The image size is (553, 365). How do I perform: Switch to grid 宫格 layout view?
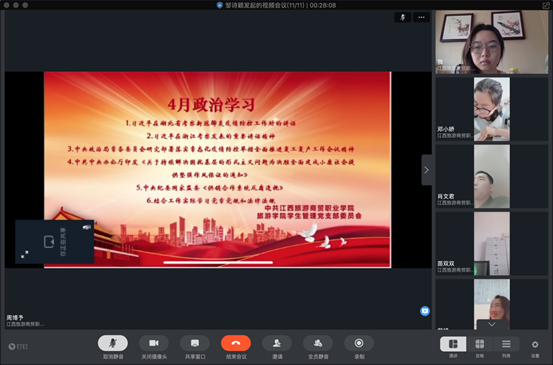[x=480, y=344]
